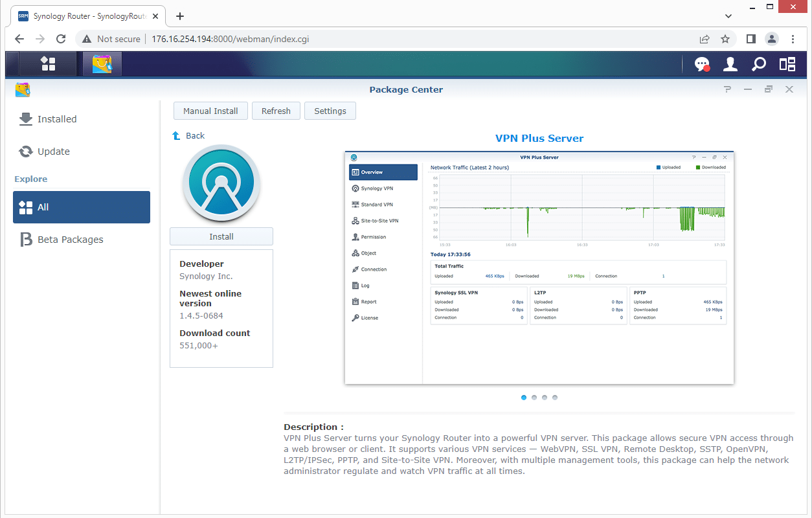
Task: Click the share page icon in address bar
Action: 705,39
